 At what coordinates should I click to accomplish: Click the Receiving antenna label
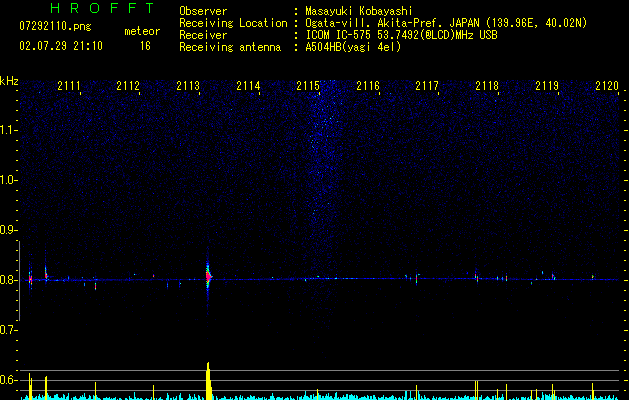pyautogui.click(x=230, y=47)
